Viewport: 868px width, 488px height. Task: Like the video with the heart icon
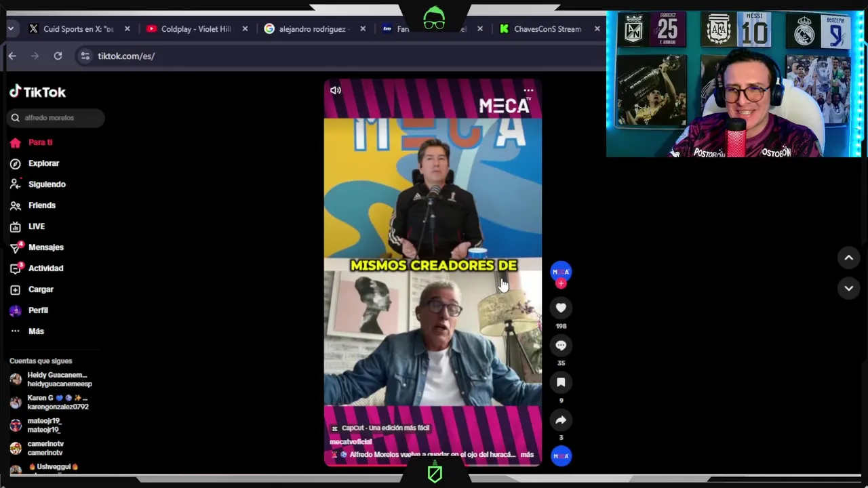(561, 308)
